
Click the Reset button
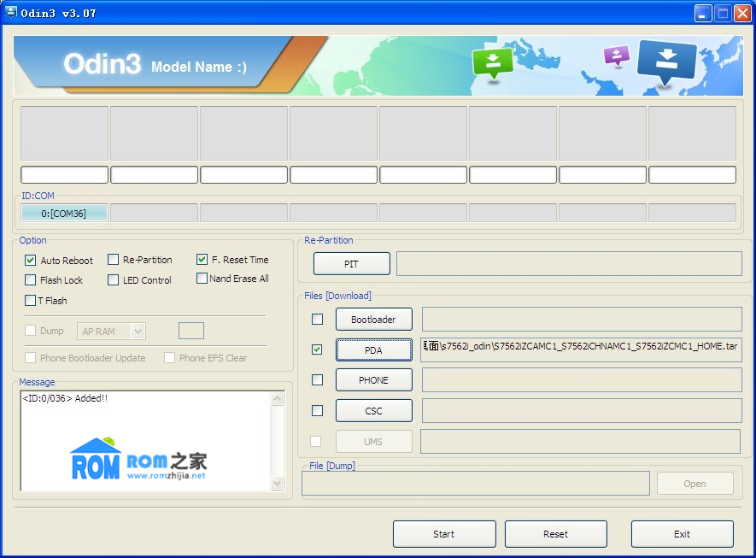(x=555, y=534)
